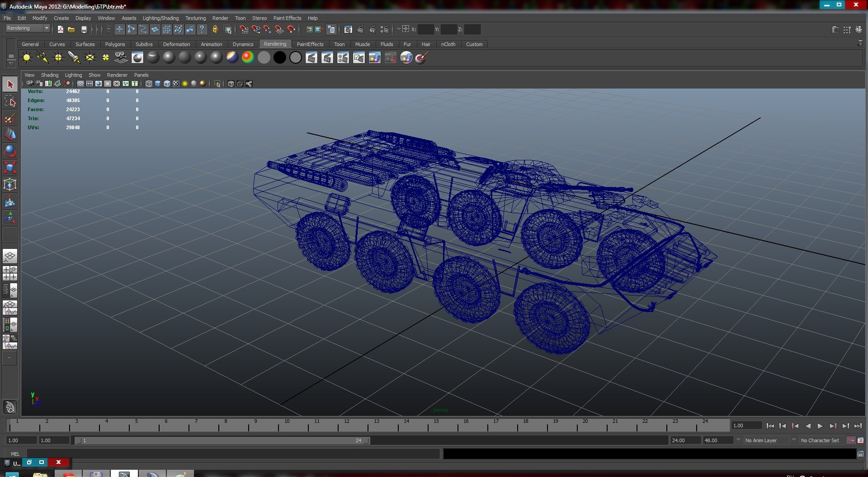Click the Open Scene folder icon
868x477 pixels.
tap(71, 29)
